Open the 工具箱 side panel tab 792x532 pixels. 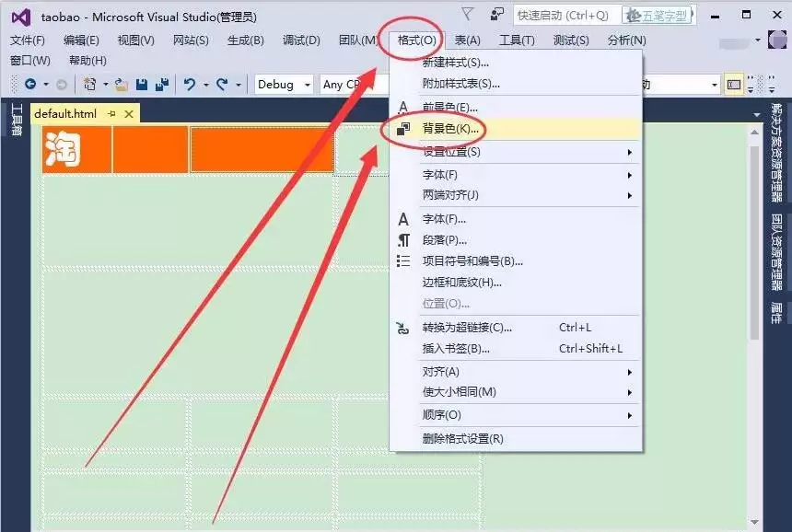(x=17, y=120)
